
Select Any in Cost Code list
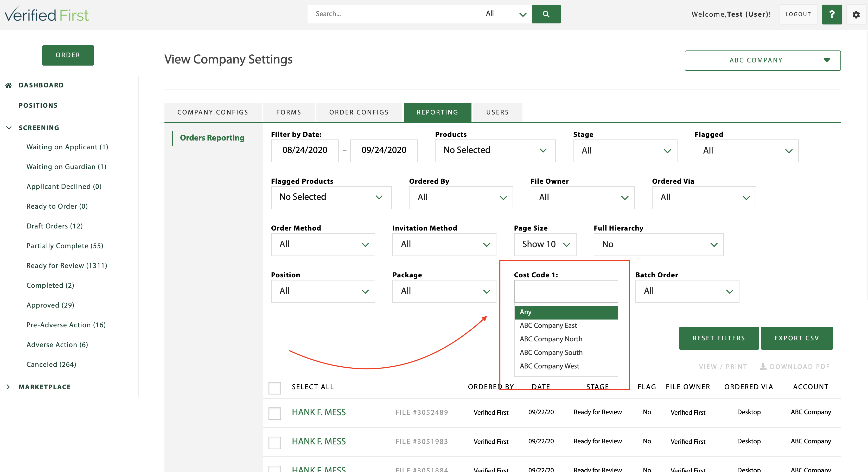pos(566,312)
